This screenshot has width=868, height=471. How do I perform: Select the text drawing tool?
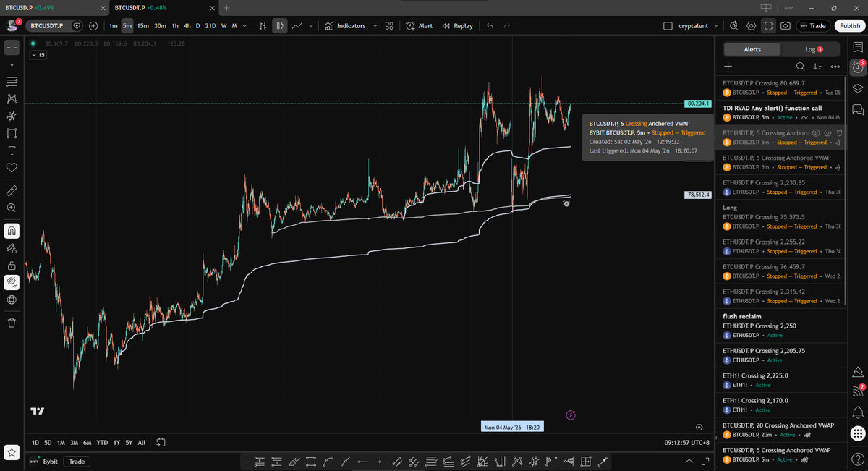coord(12,150)
